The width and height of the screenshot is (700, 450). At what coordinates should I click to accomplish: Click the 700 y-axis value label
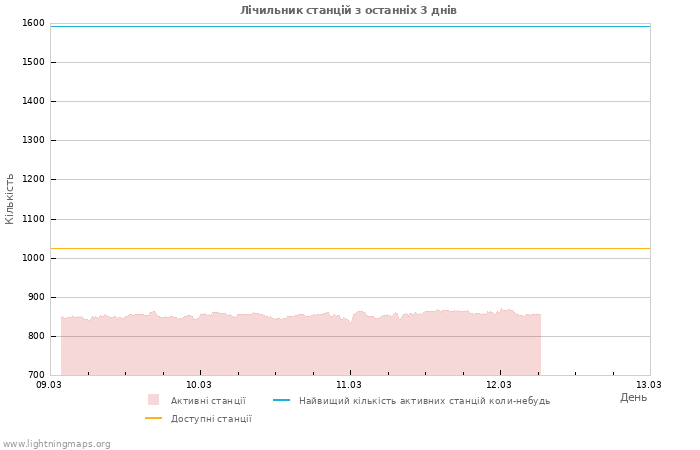(35, 375)
